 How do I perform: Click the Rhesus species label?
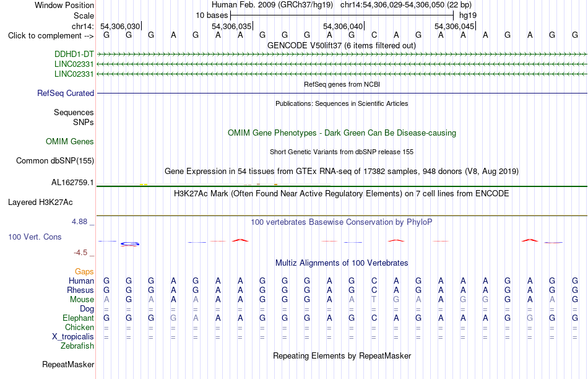tap(80, 290)
